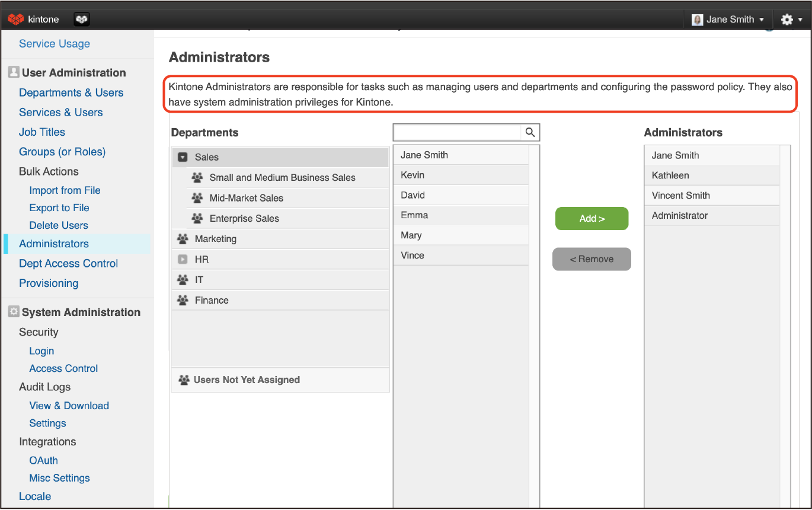Click Jane Smith's profile avatar icon
Viewport: 812px width, 510px height.
pos(698,20)
